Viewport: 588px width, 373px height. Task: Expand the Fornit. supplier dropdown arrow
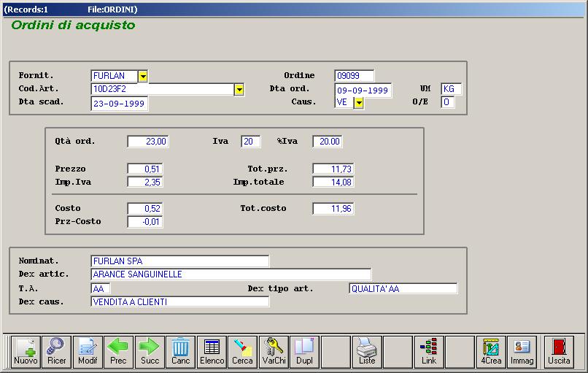(x=143, y=76)
